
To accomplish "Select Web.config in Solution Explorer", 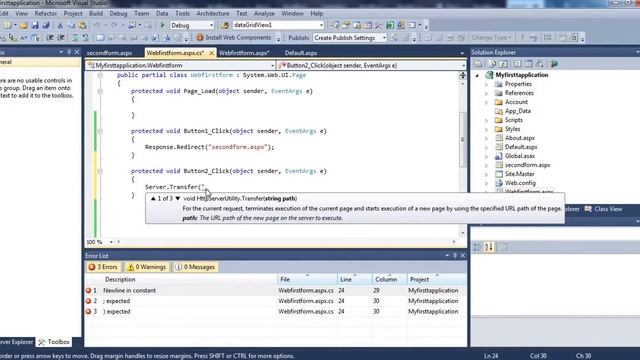I will click(520, 183).
